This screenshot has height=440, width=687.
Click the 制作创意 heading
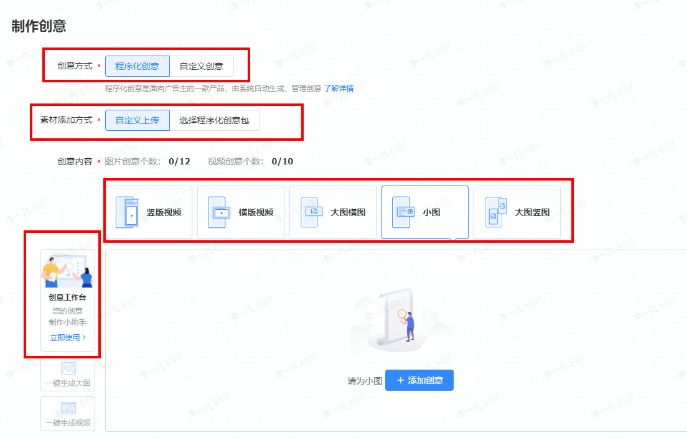(x=39, y=26)
